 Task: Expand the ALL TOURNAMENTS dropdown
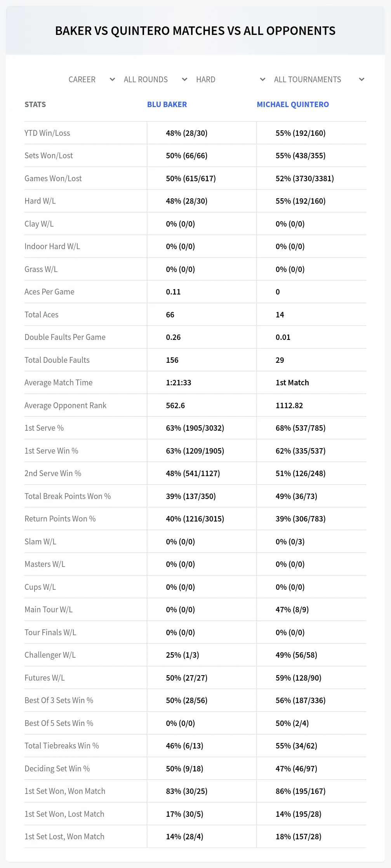319,80
